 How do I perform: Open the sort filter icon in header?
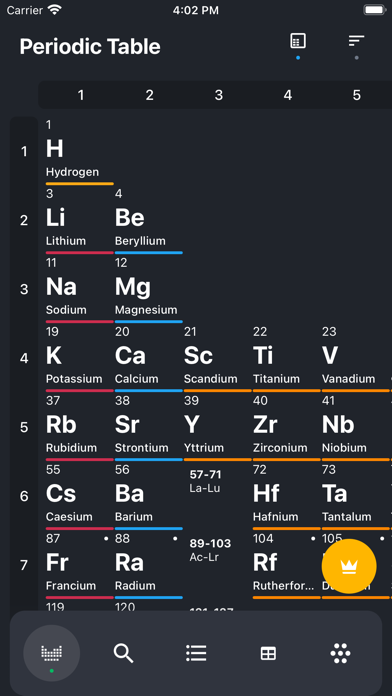coord(356,41)
